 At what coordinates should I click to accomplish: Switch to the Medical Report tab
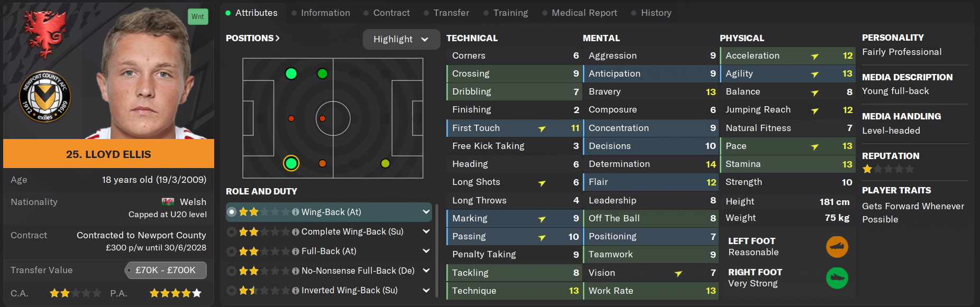pyautogui.click(x=584, y=13)
